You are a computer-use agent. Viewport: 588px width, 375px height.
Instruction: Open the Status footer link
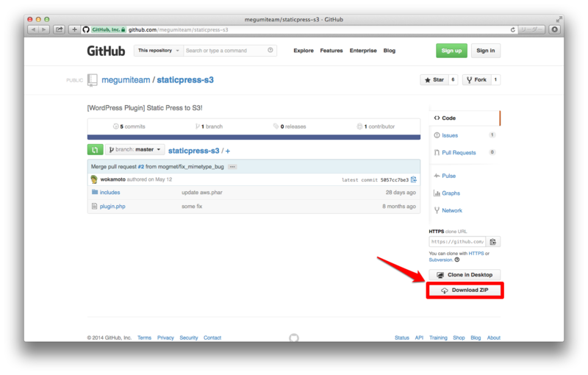tap(401, 338)
